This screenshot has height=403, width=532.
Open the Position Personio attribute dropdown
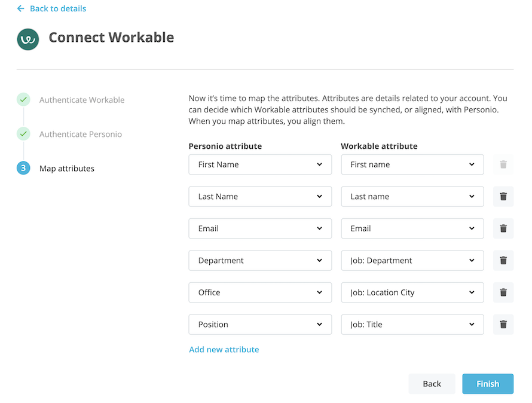[260, 324]
